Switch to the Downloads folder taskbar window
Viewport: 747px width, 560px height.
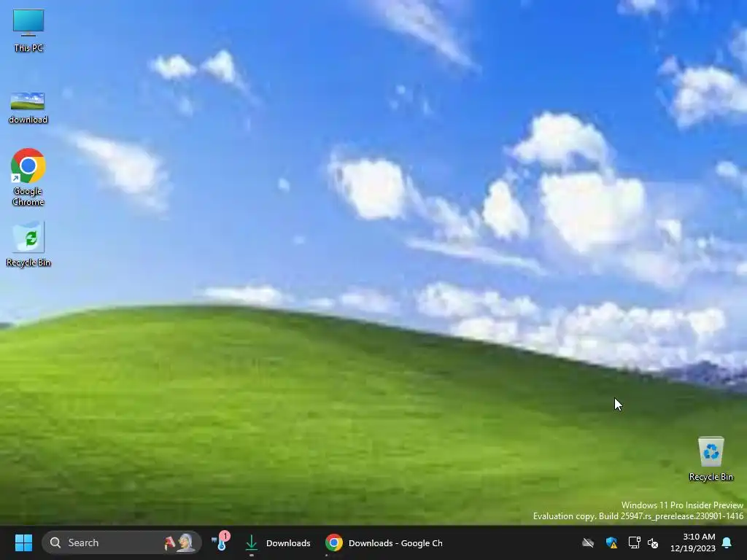point(277,542)
